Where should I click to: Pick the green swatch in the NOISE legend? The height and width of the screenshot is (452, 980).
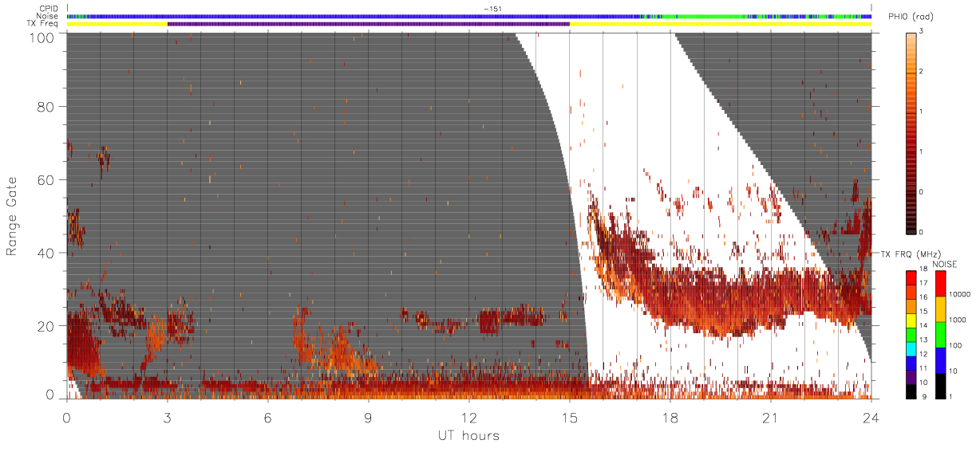pos(941,335)
